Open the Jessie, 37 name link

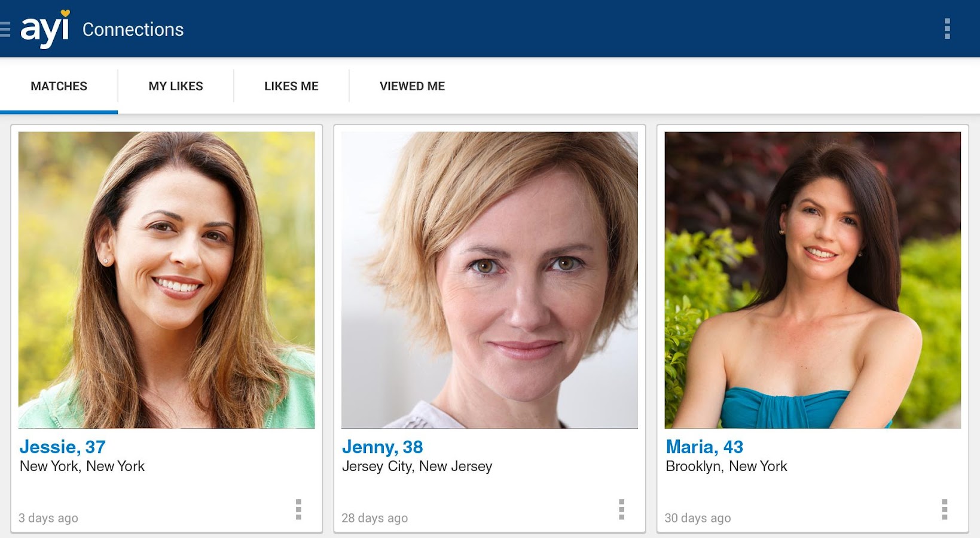click(63, 447)
